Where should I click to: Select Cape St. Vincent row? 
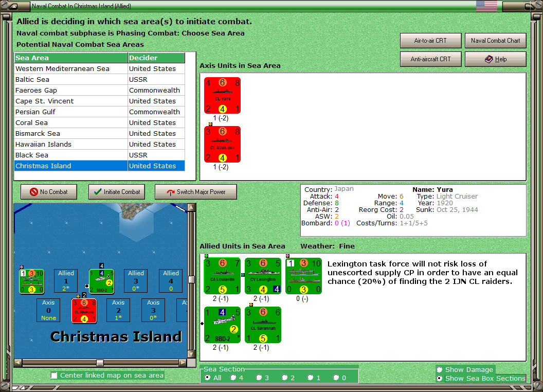100,101
